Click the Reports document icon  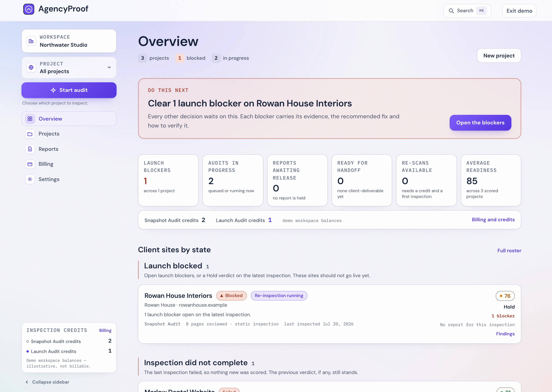30,149
